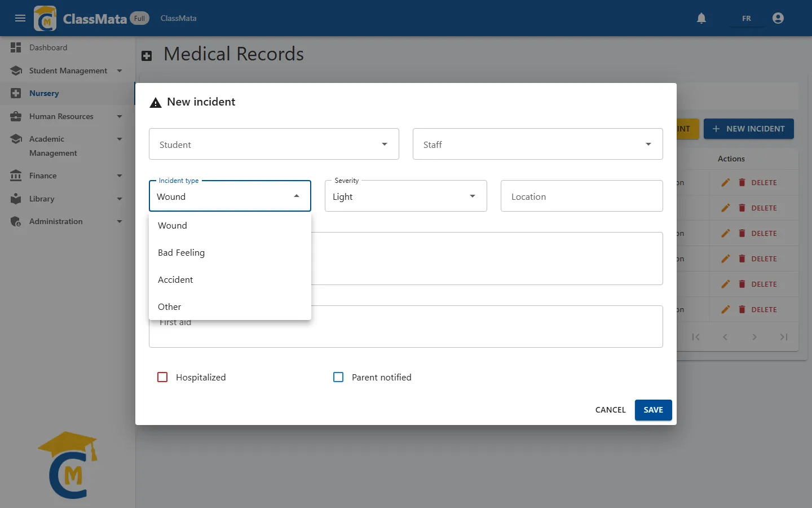Jump to the last table page
This screenshot has width=812, height=508.
coord(784,337)
